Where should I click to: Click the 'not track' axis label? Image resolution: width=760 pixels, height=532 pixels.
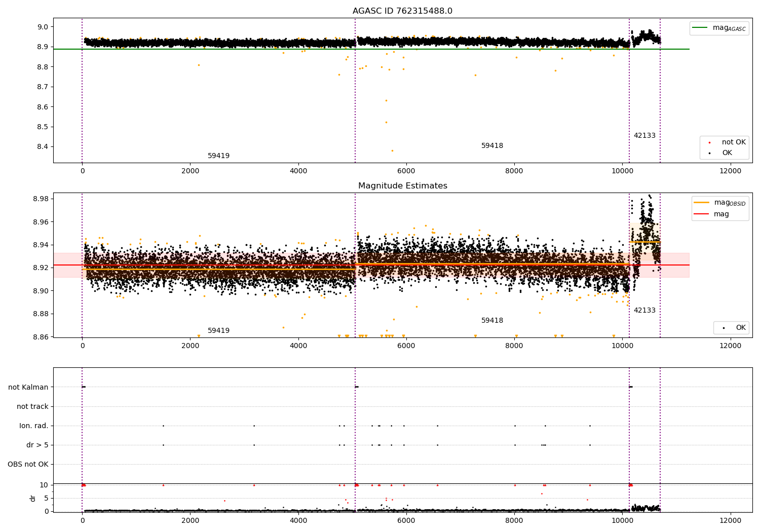(x=32, y=407)
